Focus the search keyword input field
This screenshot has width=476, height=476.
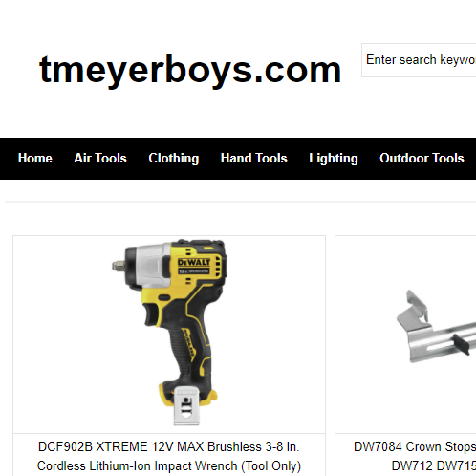pos(419,60)
